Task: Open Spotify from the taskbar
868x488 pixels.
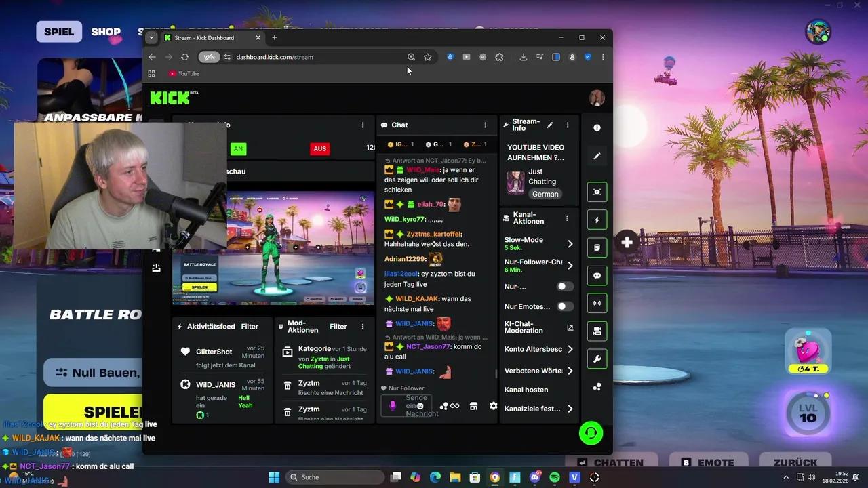Action: [555, 477]
